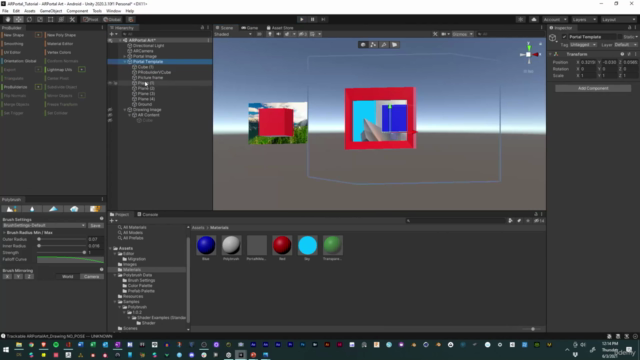Image resolution: width=640 pixels, height=360 pixels.
Task: Select Polybrush prefab scatter mode icon
Action: pos(74,209)
